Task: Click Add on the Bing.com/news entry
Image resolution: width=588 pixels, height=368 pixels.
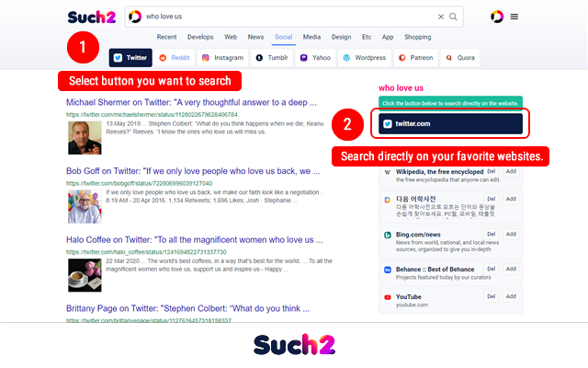Action: (x=511, y=234)
